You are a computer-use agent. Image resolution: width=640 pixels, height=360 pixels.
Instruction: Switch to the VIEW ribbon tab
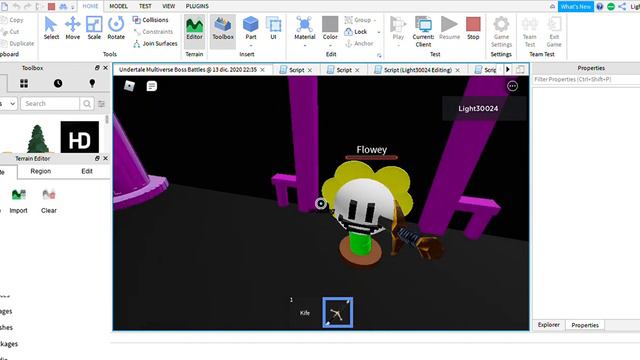coord(169,6)
